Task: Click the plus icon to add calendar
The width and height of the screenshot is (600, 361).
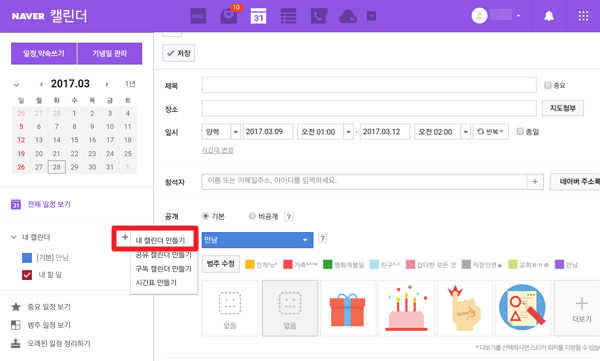Action: [x=125, y=237]
